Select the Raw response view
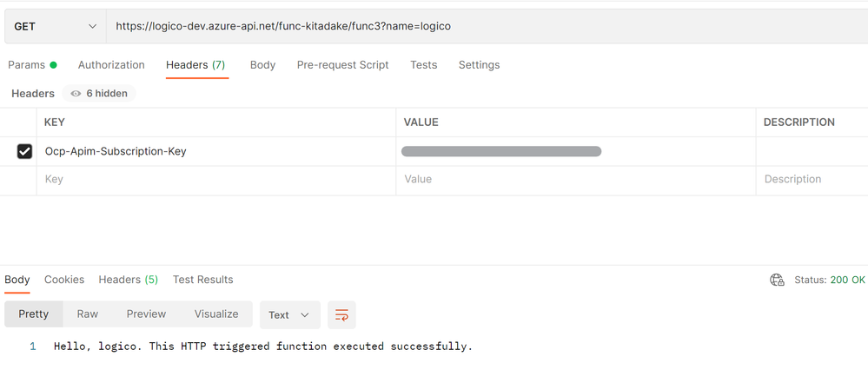The image size is (868, 383). [88, 314]
